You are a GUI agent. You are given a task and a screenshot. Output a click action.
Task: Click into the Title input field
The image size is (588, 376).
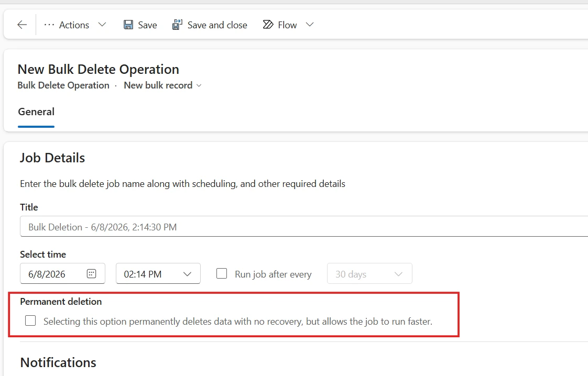[304, 226]
